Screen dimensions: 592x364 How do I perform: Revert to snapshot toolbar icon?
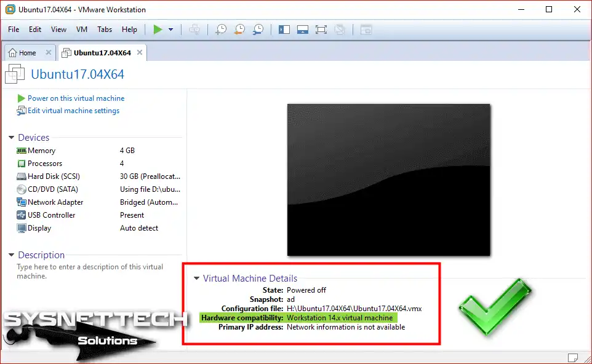(x=239, y=30)
